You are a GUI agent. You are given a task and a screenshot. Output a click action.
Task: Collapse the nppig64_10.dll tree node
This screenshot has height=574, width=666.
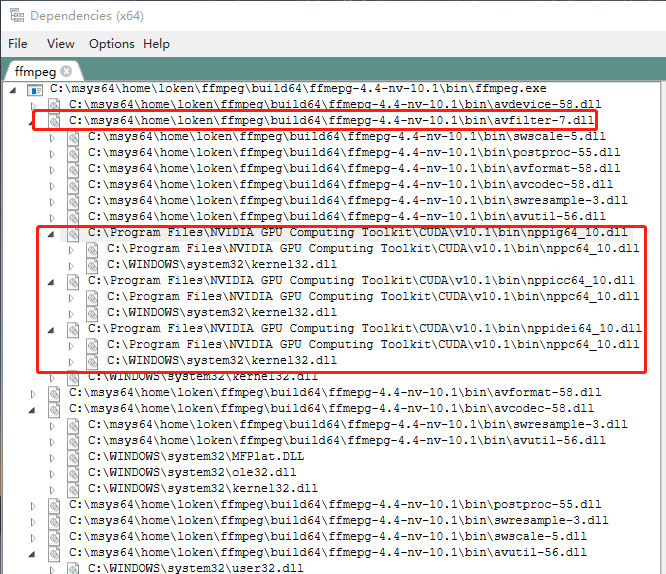coord(53,232)
